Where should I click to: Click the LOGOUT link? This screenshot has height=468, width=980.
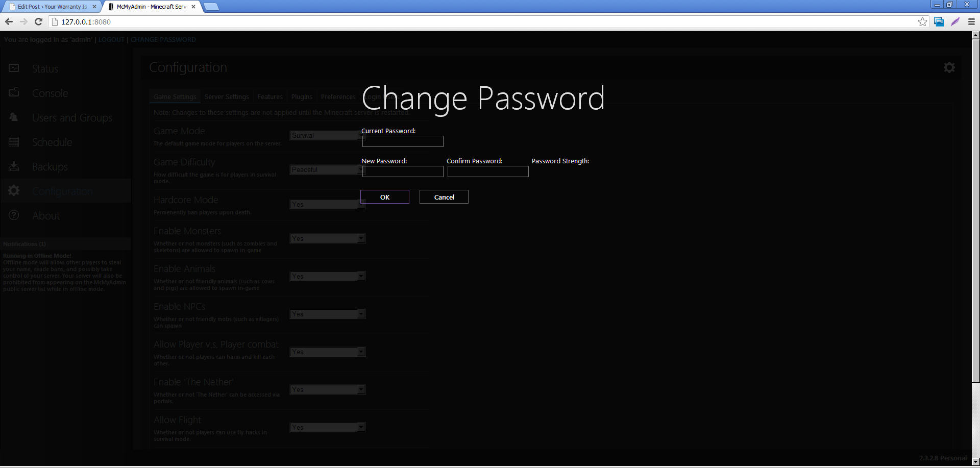pyautogui.click(x=111, y=39)
